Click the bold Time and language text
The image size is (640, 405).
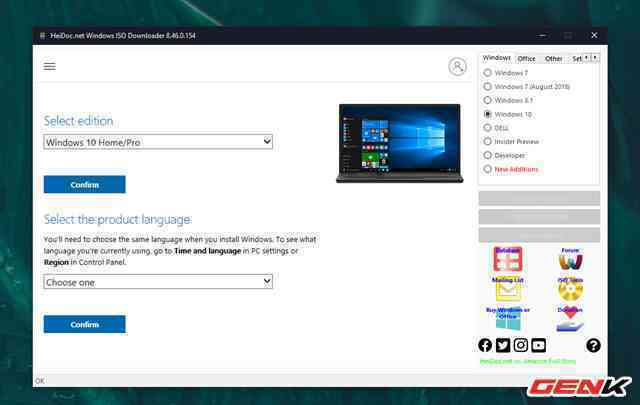tap(207, 251)
